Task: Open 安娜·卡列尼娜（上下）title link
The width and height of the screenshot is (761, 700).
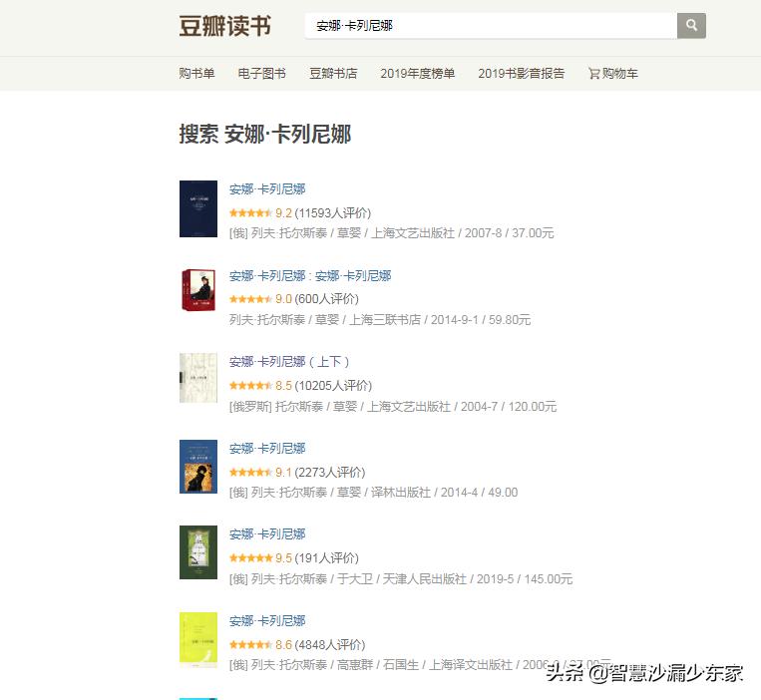Action: pyautogui.click(x=289, y=362)
